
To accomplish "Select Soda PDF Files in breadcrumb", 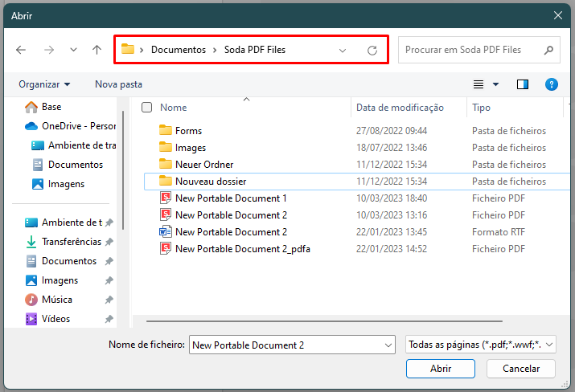I will click(255, 50).
